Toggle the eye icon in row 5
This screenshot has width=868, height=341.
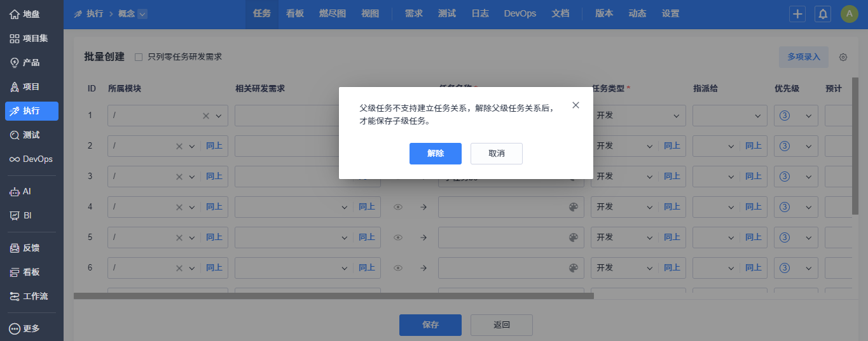click(398, 237)
